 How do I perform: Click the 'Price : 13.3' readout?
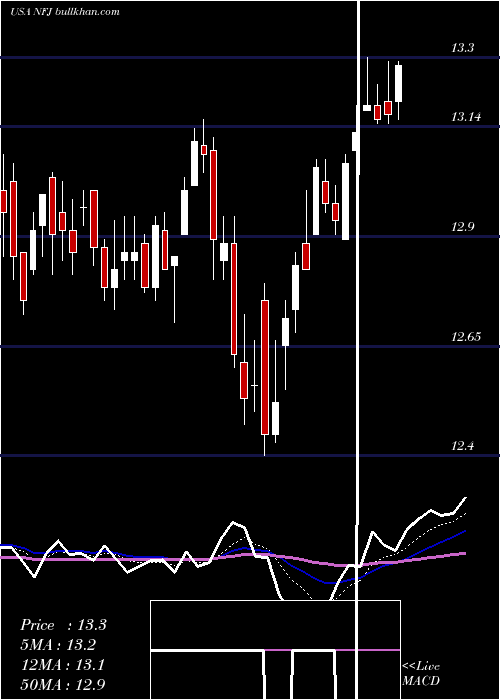[x=63, y=625]
